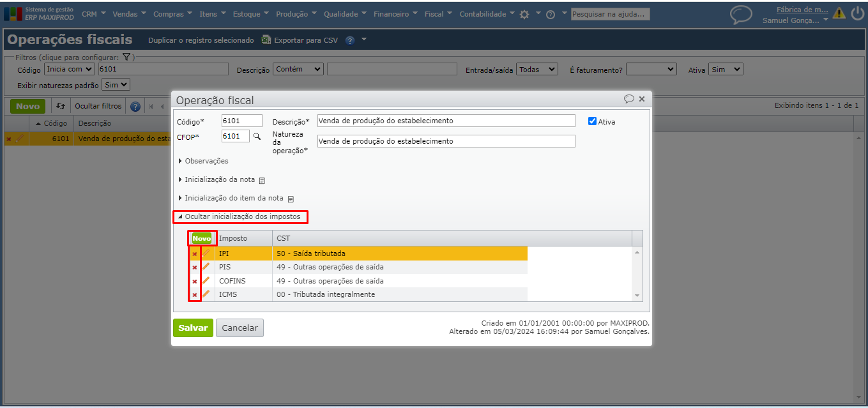This screenshot has height=408, width=868.
Task: Open É faturamento dropdown
Action: pos(651,69)
